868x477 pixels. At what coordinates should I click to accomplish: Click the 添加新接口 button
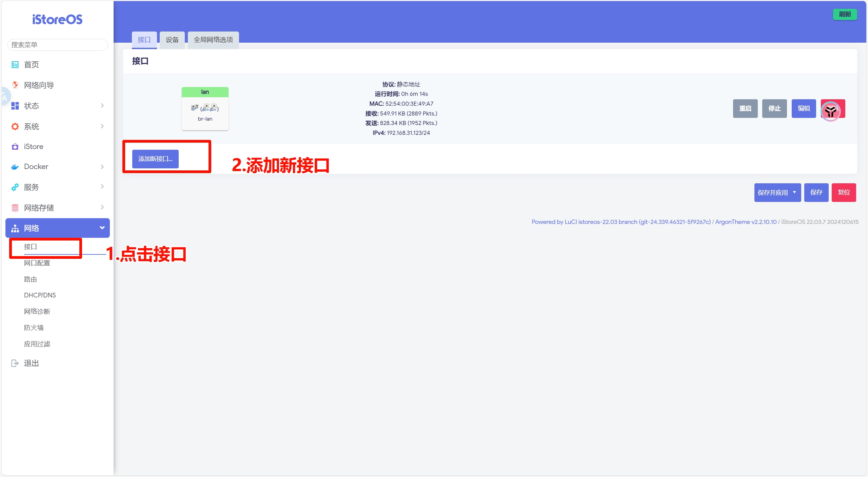tap(155, 159)
